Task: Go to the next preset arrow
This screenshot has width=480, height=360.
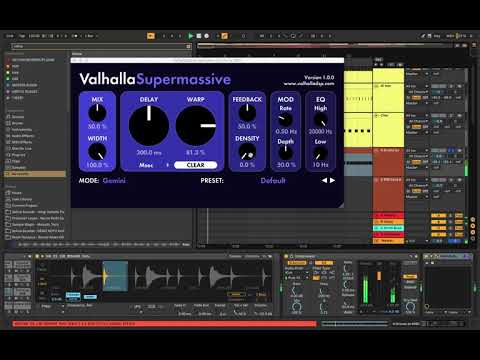Action: click(x=332, y=180)
